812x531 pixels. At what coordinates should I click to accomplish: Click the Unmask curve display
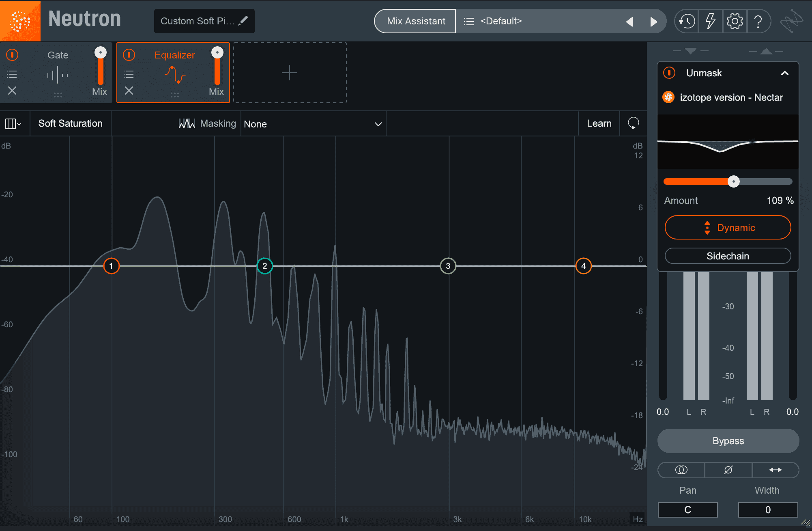pyautogui.click(x=728, y=142)
